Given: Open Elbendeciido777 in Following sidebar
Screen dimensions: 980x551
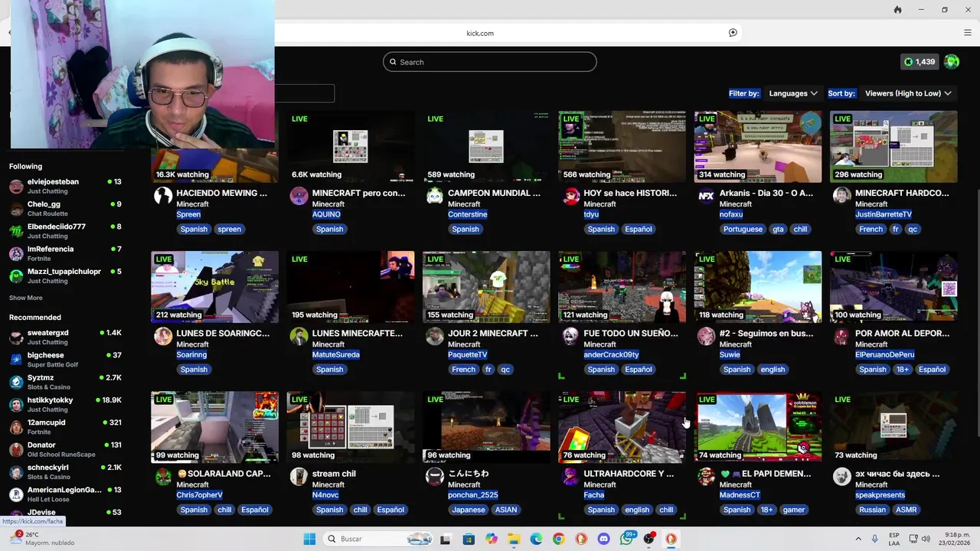Looking at the screenshot, I should [65, 231].
